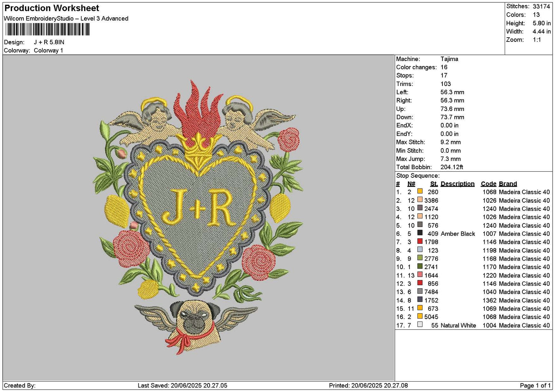Image resolution: width=555 pixels, height=392 pixels.
Task: Click the barcode under the worksheet title
Action: tap(48, 30)
